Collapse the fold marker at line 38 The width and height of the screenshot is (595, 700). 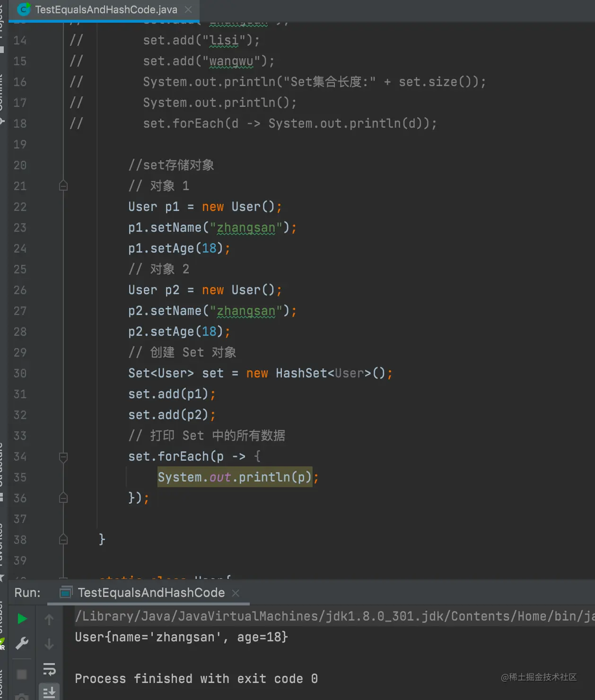point(63,539)
